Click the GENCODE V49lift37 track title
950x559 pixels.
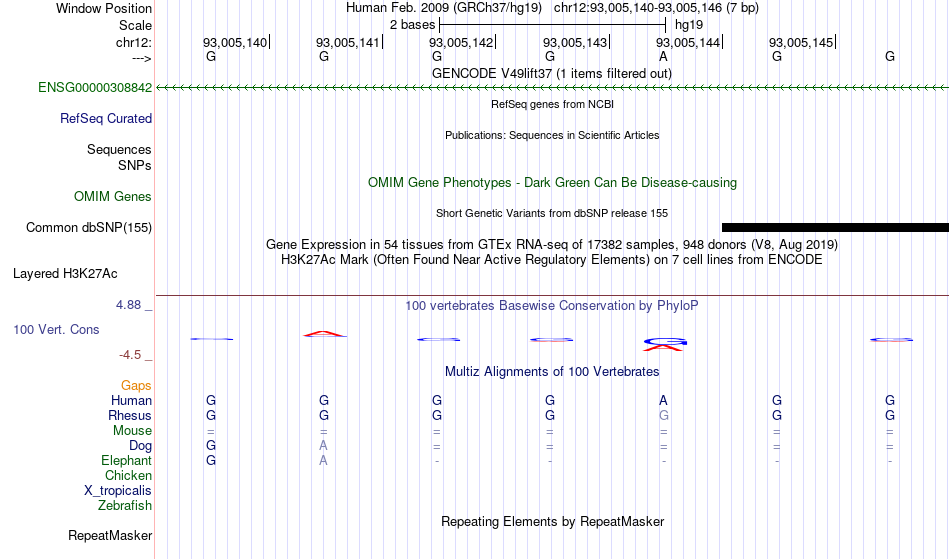552,74
